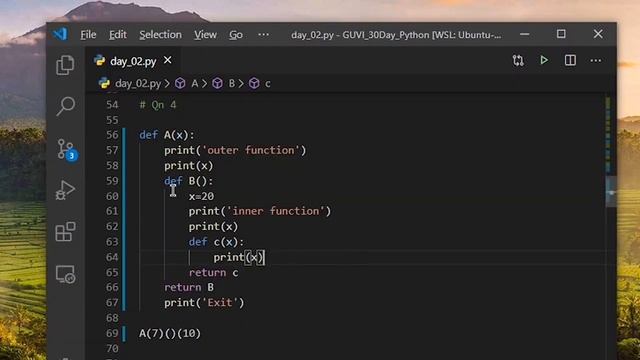Click 'print(x)' on line 64
This screenshot has height=360, width=640.
pos(239,257)
